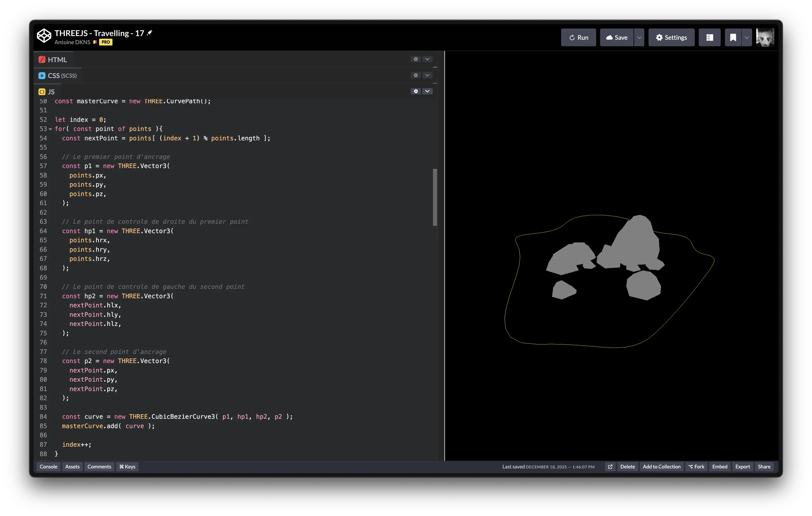This screenshot has width=812, height=516.
Task: Click the bookmark pin icon
Action: [x=733, y=37]
